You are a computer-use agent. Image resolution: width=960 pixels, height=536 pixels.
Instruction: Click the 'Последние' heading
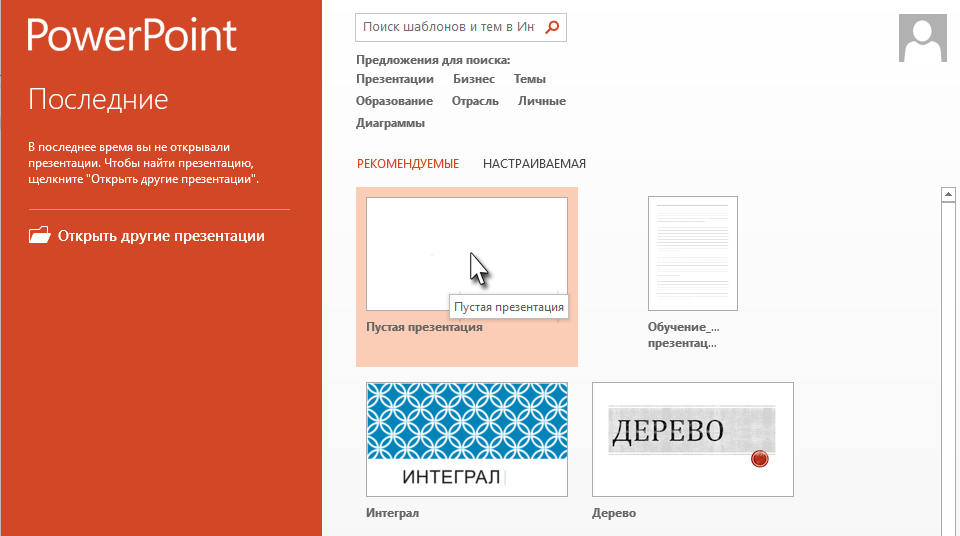click(98, 99)
